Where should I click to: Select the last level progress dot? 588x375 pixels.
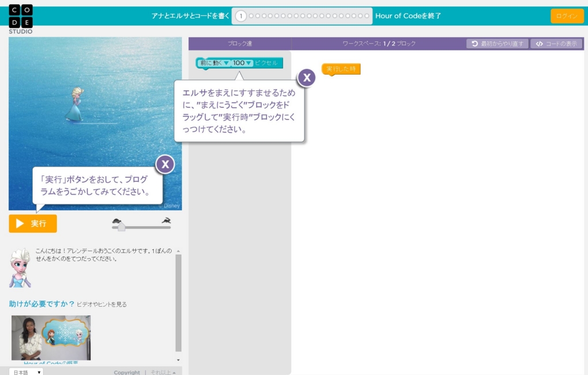tap(367, 16)
